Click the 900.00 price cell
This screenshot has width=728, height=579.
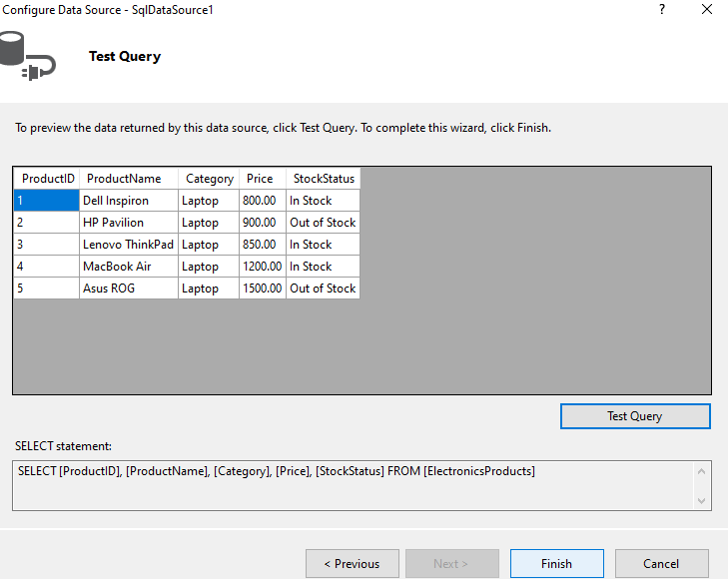pyautogui.click(x=263, y=223)
